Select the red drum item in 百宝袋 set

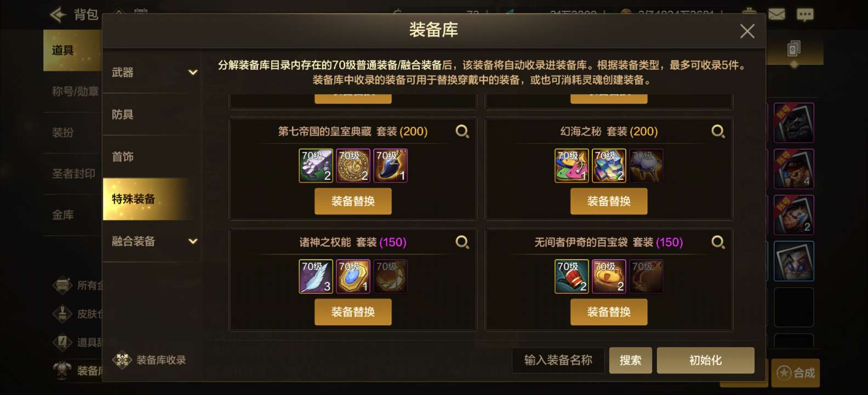[x=572, y=276]
